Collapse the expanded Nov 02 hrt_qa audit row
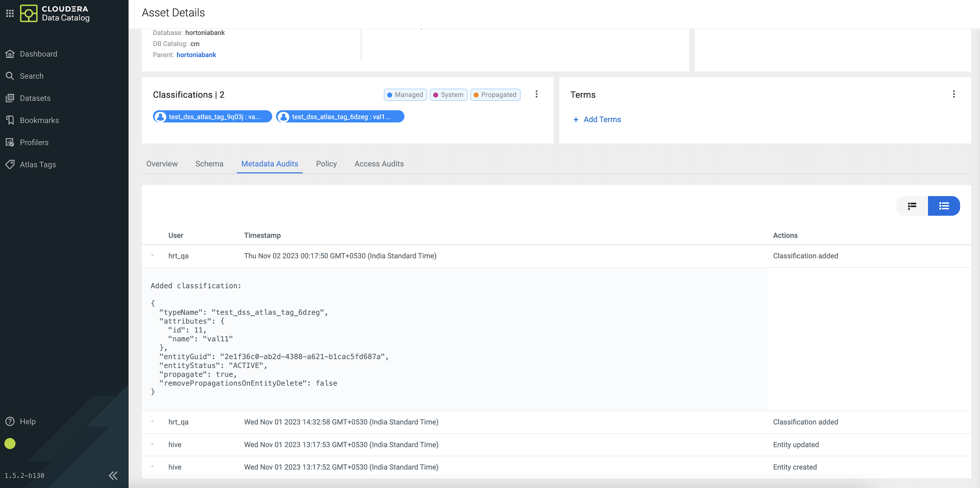This screenshot has width=980, height=488. [152, 256]
